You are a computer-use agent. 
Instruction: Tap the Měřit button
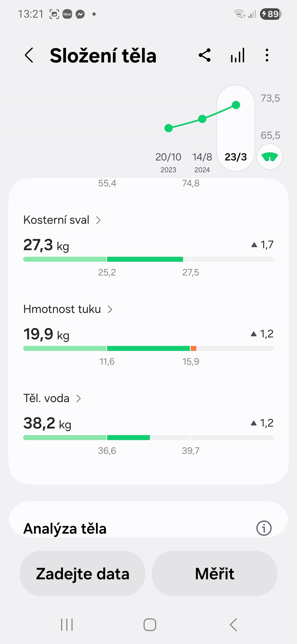(215, 574)
